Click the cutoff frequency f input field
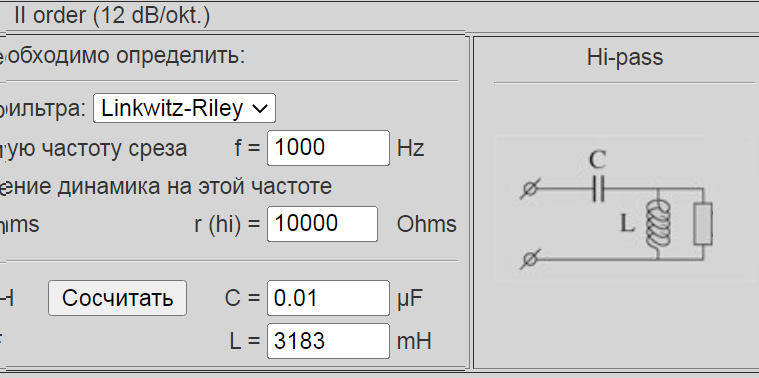 pyautogui.click(x=328, y=148)
